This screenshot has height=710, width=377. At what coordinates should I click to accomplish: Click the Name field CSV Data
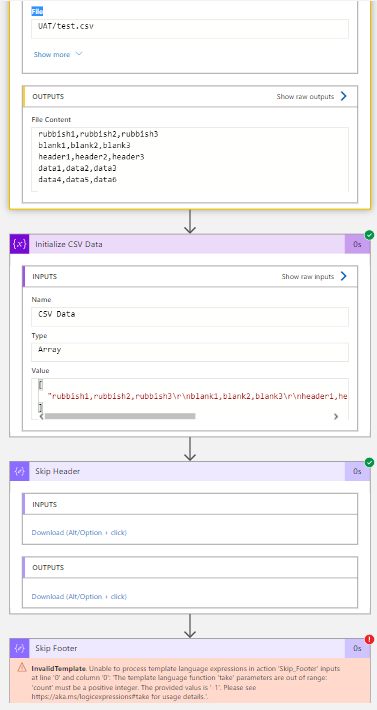(x=190, y=317)
